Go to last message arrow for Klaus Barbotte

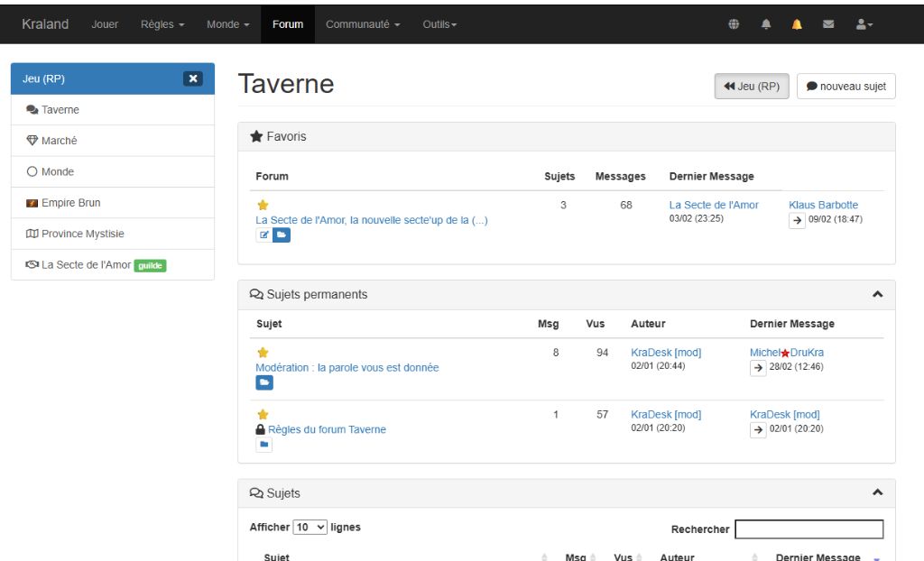click(x=797, y=220)
